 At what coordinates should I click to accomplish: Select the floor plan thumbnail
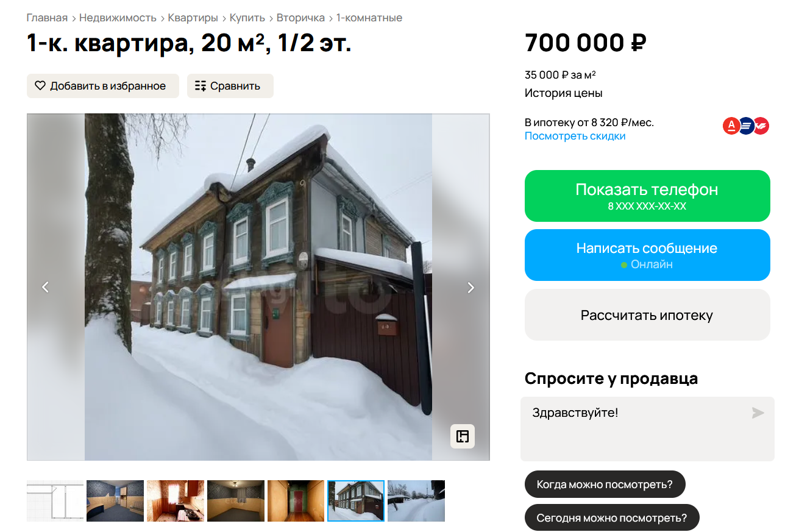pyautogui.click(x=55, y=501)
